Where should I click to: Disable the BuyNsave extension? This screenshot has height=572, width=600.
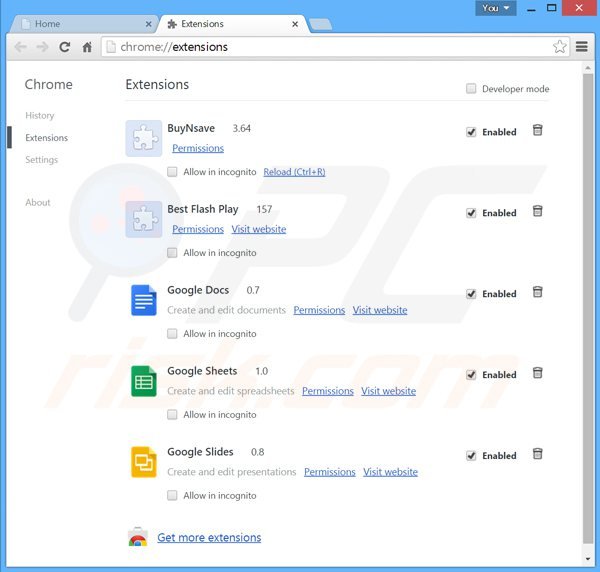pyautogui.click(x=471, y=132)
